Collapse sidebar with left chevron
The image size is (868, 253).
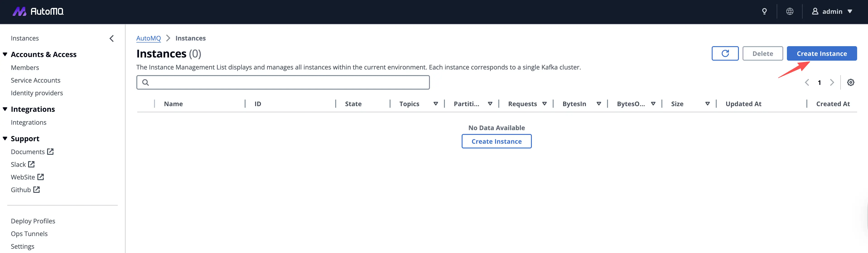(111, 38)
